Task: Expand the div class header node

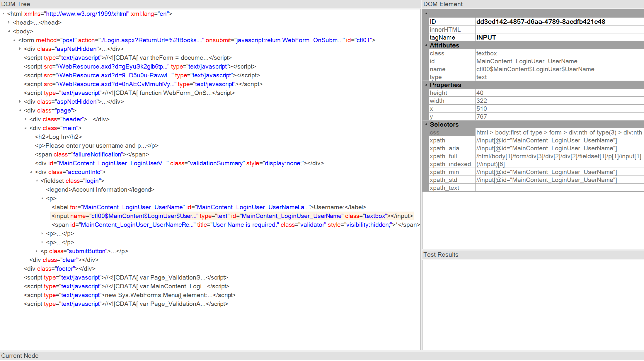Action: [25, 119]
